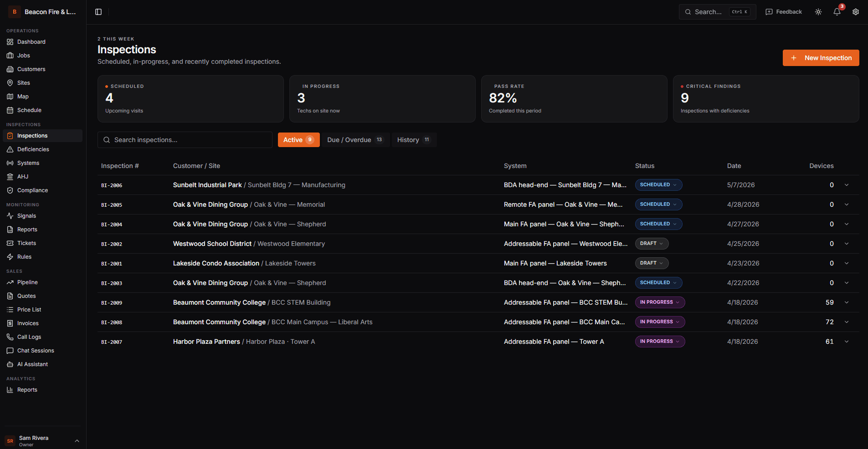Open Signals under Monitoring

click(x=26, y=215)
